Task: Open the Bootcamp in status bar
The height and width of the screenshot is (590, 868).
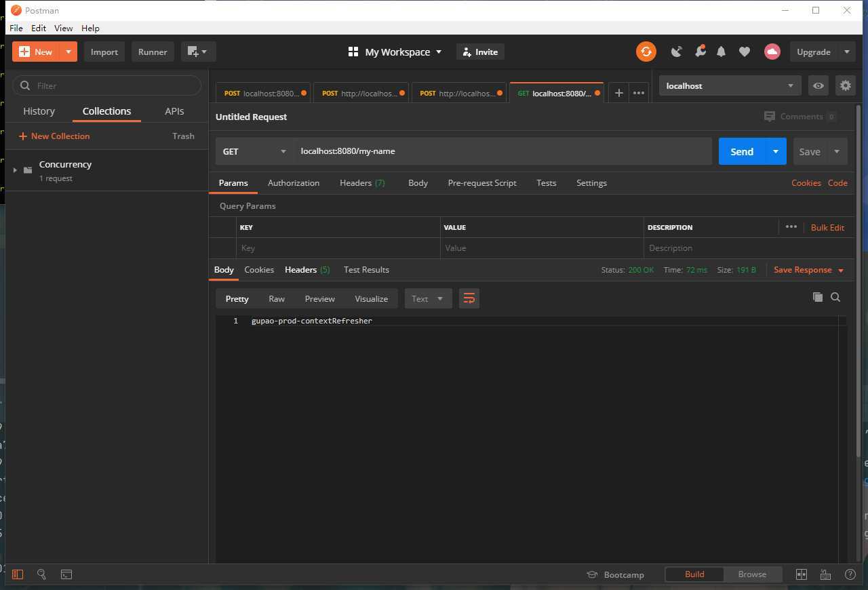Action: click(x=615, y=574)
